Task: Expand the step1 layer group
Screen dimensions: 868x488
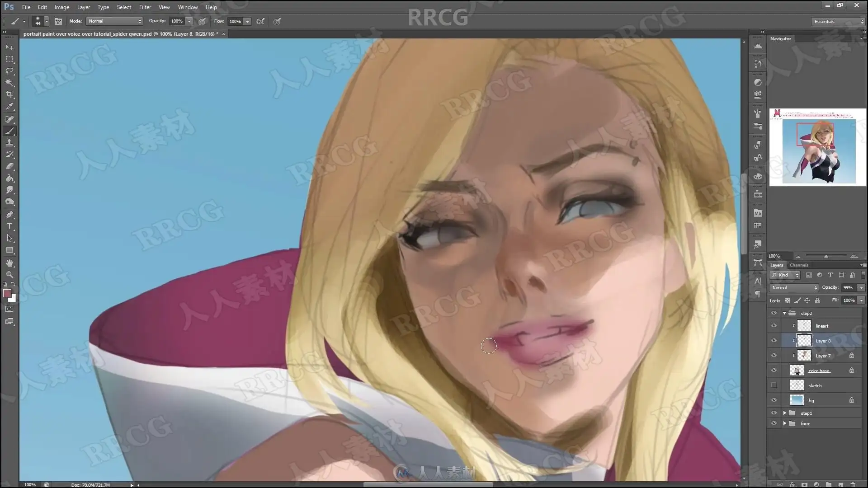Action: [x=785, y=413]
